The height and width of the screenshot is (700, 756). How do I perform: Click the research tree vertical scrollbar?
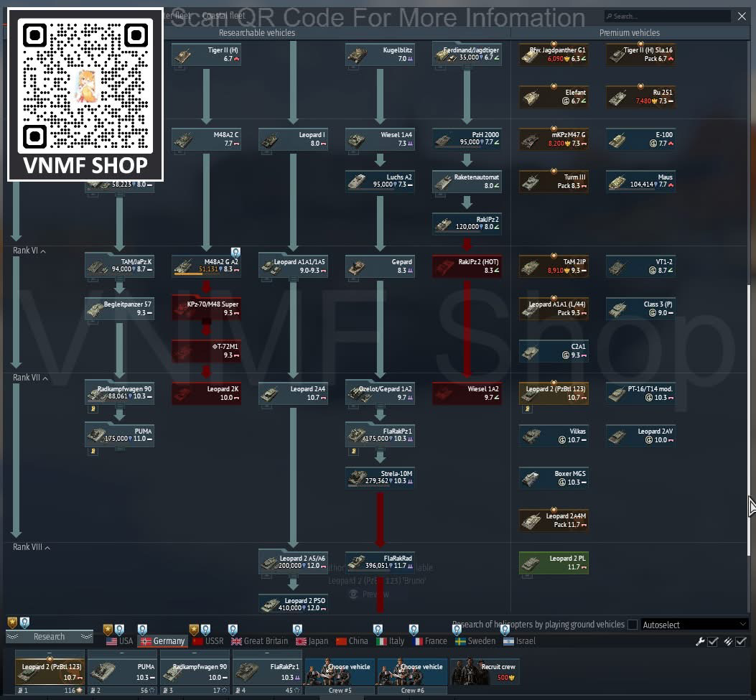pos(749,419)
